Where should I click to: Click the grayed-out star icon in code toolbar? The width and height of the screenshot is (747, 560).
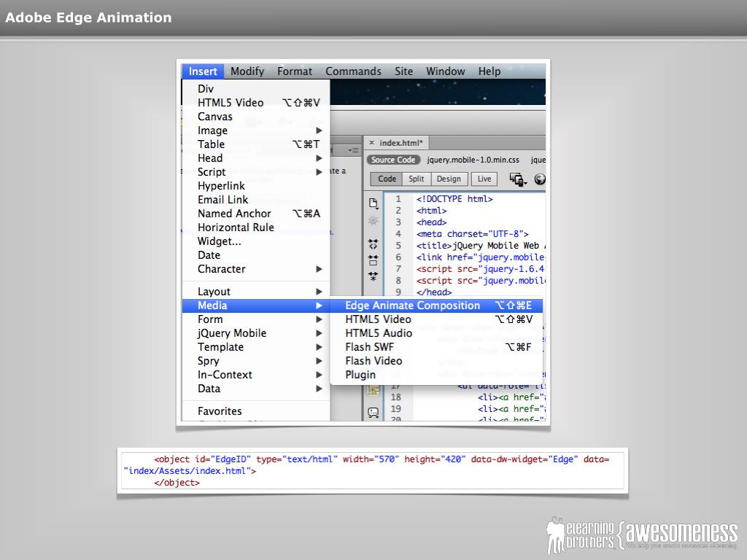[373, 221]
